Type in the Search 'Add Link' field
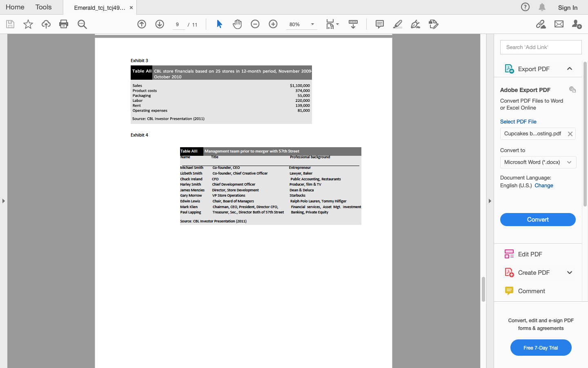The image size is (588, 368). point(541,47)
